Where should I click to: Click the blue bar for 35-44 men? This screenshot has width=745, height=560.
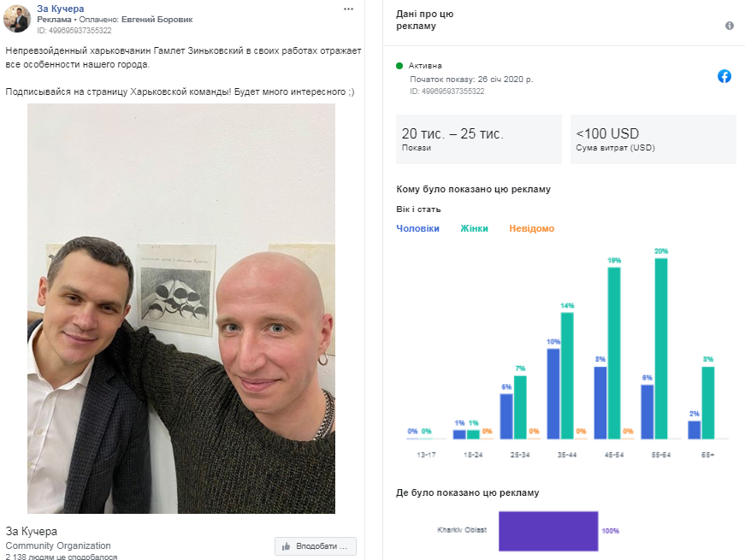[553, 394]
